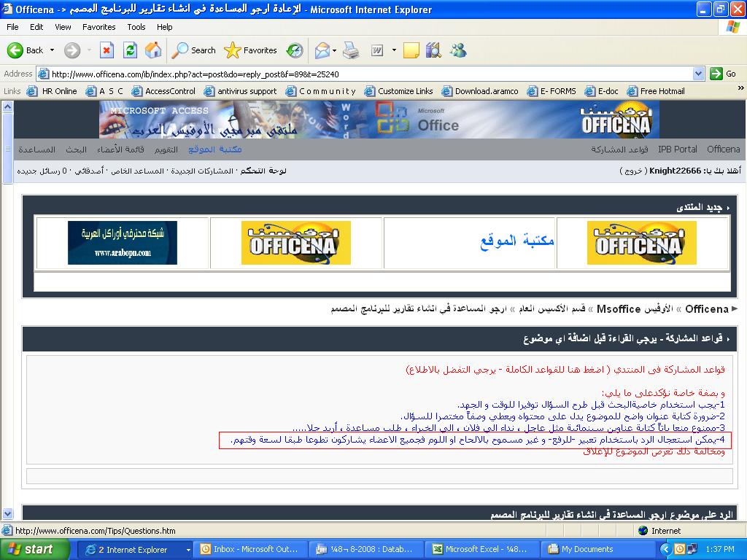Open A S C links bar shortcut
Image resolution: width=747 pixels, height=560 pixels.
tap(104, 91)
